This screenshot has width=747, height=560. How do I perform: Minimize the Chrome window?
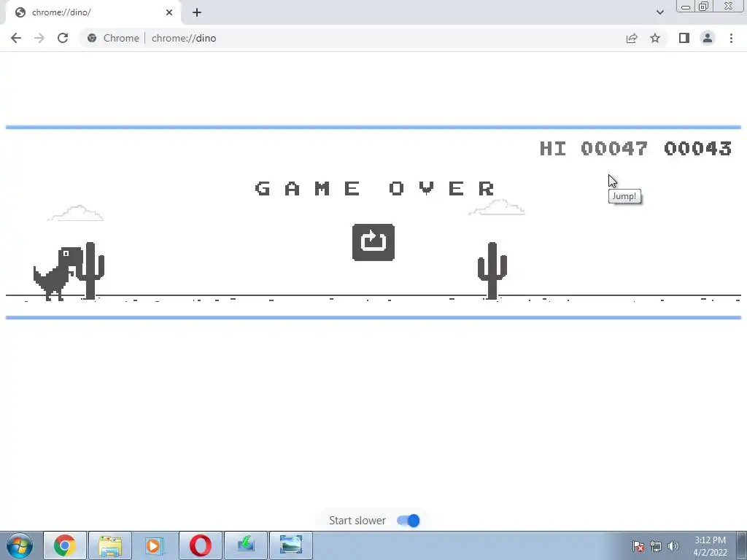point(686,7)
